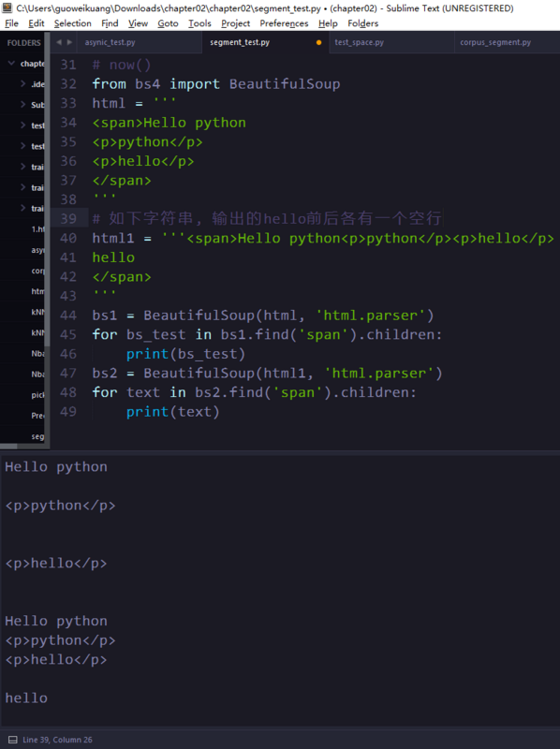Open the asy file in sidebar
This screenshot has width=560, height=749.
37,250
